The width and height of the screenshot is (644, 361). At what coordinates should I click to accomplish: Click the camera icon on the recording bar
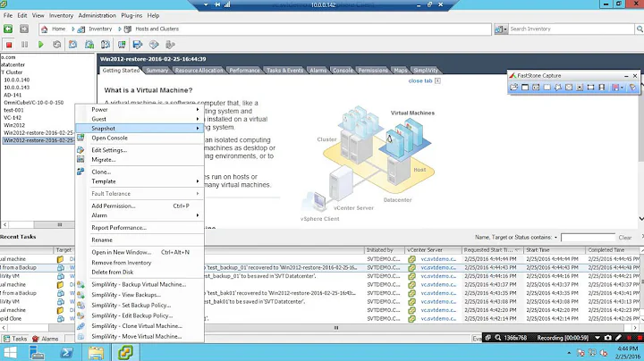click(x=608, y=338)
